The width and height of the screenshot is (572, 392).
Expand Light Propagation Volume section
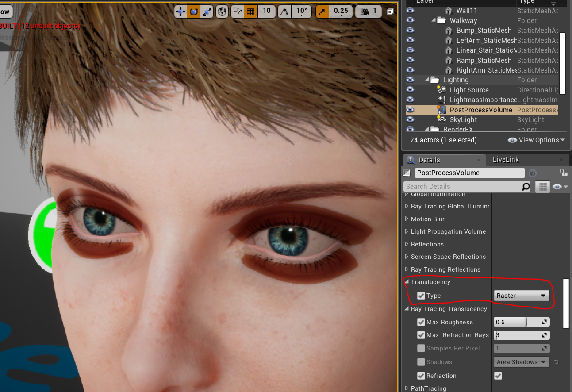(407, 231)
